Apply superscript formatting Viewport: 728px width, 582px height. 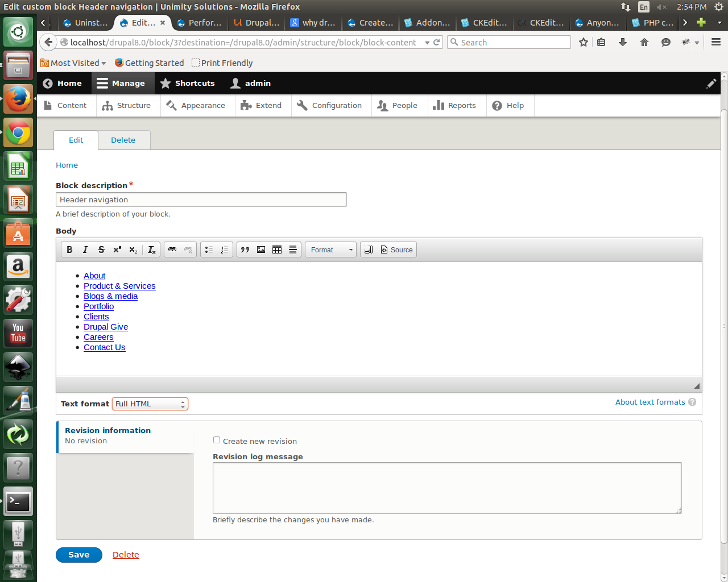pos(117,250)
